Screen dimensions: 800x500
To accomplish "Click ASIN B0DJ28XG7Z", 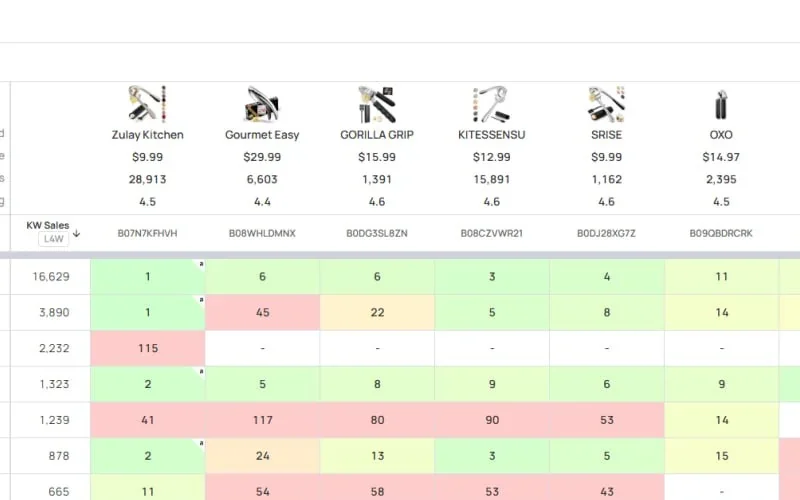I will pos(607,233).
